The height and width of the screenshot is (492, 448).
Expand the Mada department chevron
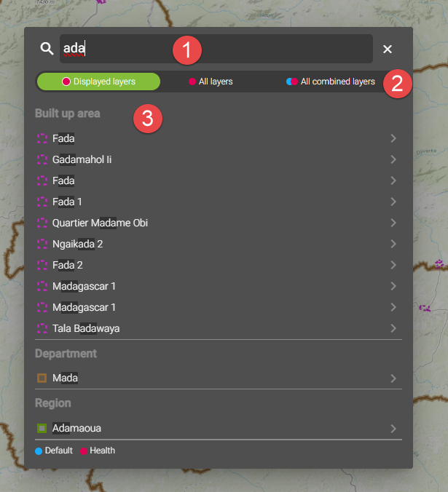(x=393, y=378)
